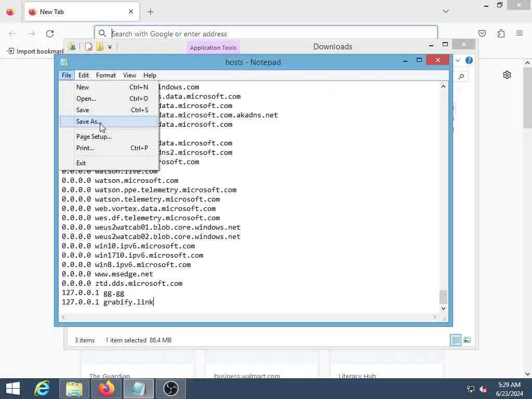Viewport: 532px width, 399px height.
Task: Select Save in the File menu
Action: coord(109,110)
